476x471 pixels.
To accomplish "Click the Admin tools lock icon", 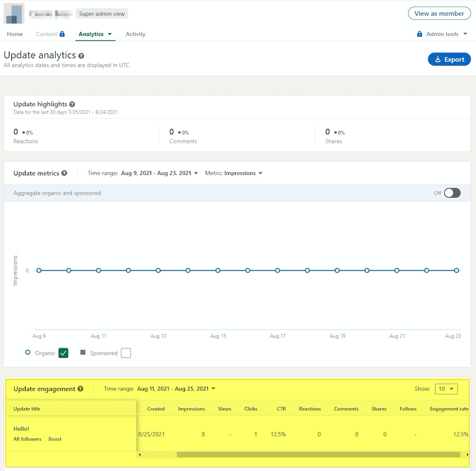I will coord(419,34).
